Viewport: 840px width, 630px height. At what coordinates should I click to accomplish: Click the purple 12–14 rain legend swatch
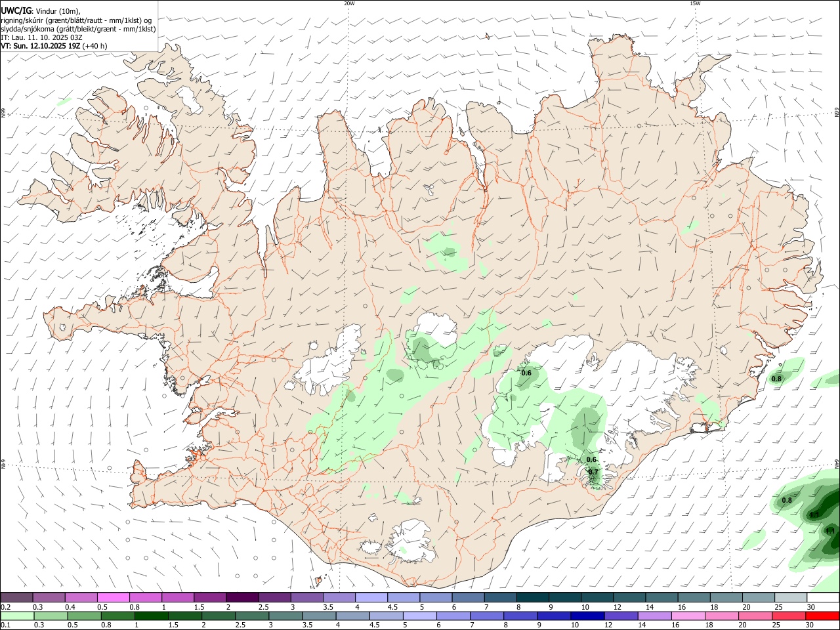click(620, 616)
